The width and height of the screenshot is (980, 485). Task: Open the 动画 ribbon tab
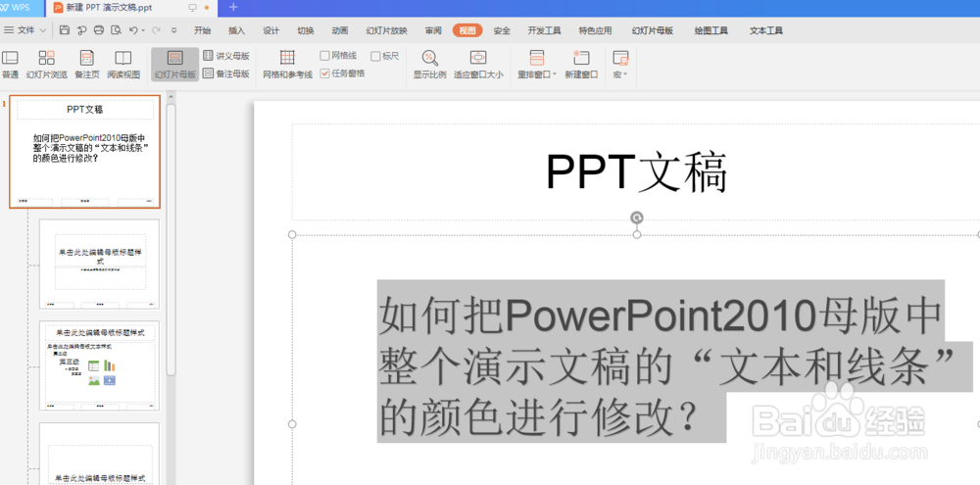340,30
